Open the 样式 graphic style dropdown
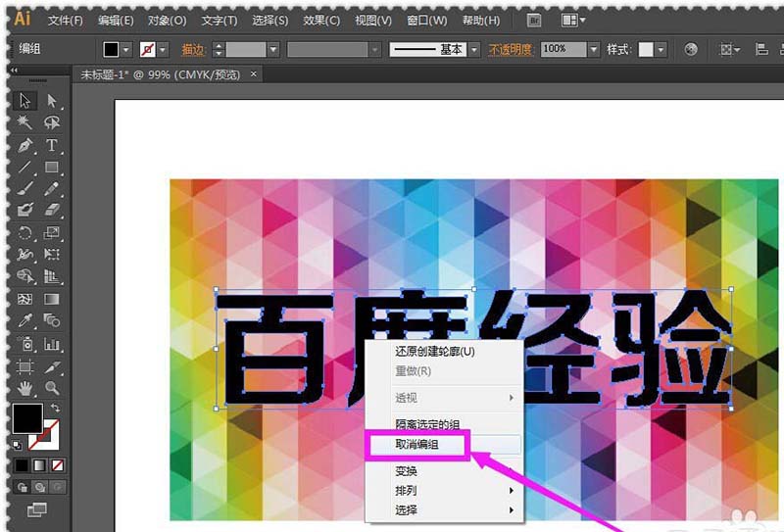 click(x=661, y=50)
